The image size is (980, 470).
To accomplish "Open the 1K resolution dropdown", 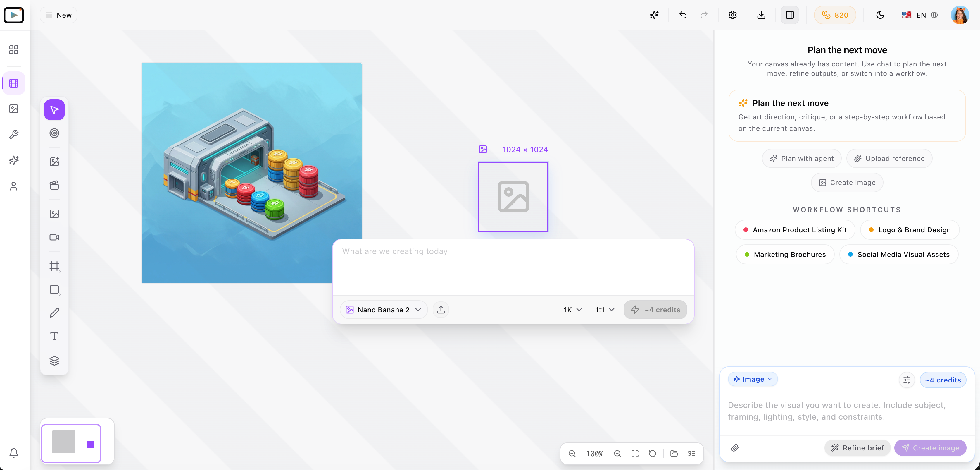I will [572, 310].
